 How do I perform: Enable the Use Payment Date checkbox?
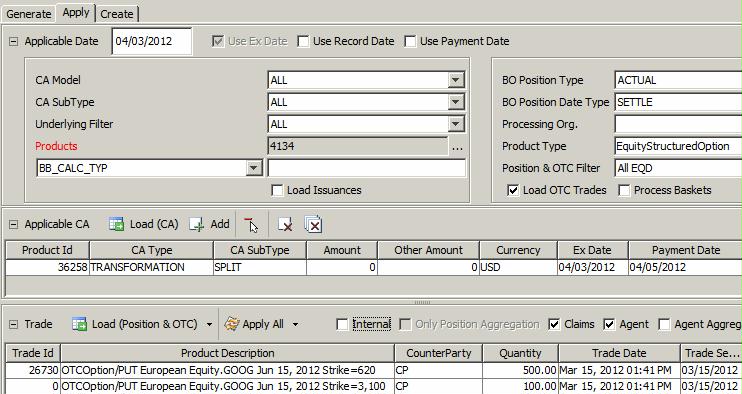[x=410, y=42]
